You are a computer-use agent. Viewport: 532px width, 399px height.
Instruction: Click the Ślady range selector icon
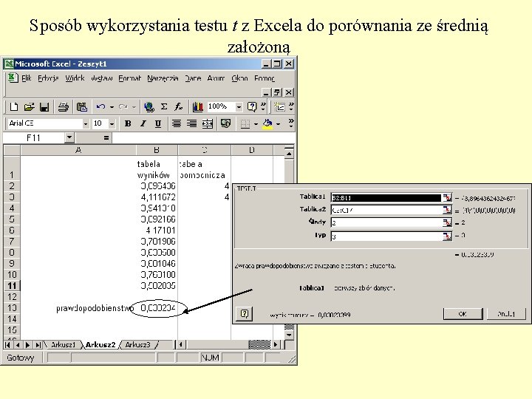[x=448, y=222]
